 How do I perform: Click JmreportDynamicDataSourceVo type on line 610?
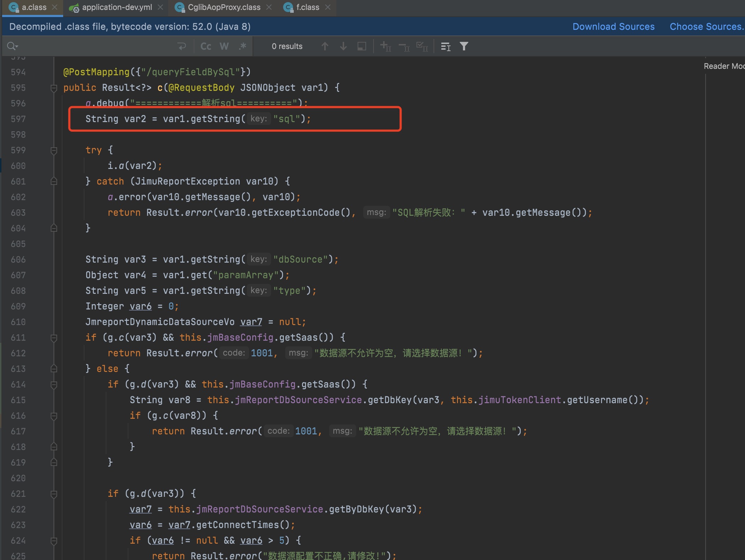pyautogui.click(x=160, y=322)
